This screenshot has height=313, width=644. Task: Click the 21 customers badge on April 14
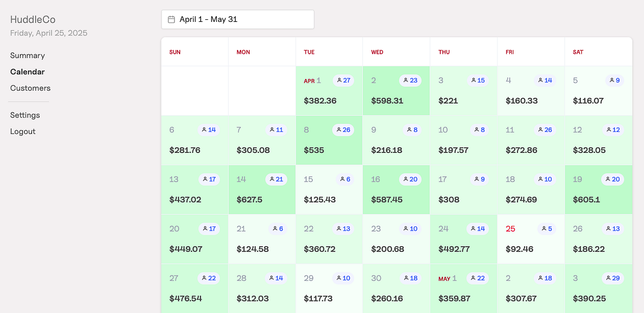pyautogui.click(x=276, y=179)
